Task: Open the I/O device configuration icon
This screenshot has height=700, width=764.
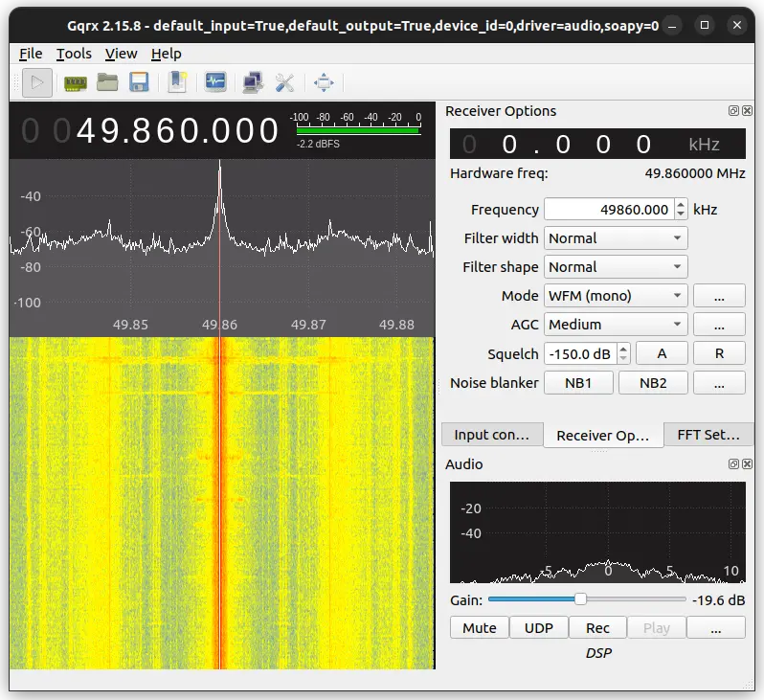Action: click(x=75, y=83)
